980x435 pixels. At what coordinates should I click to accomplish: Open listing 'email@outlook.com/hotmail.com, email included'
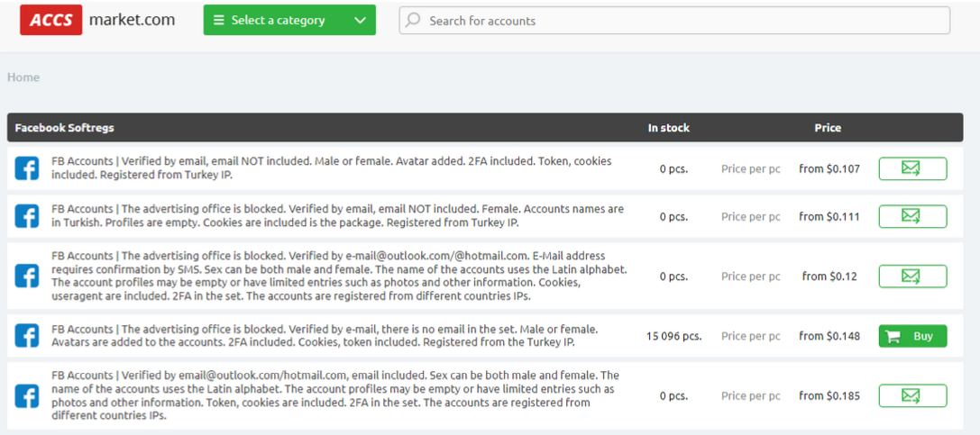(335, 395)
